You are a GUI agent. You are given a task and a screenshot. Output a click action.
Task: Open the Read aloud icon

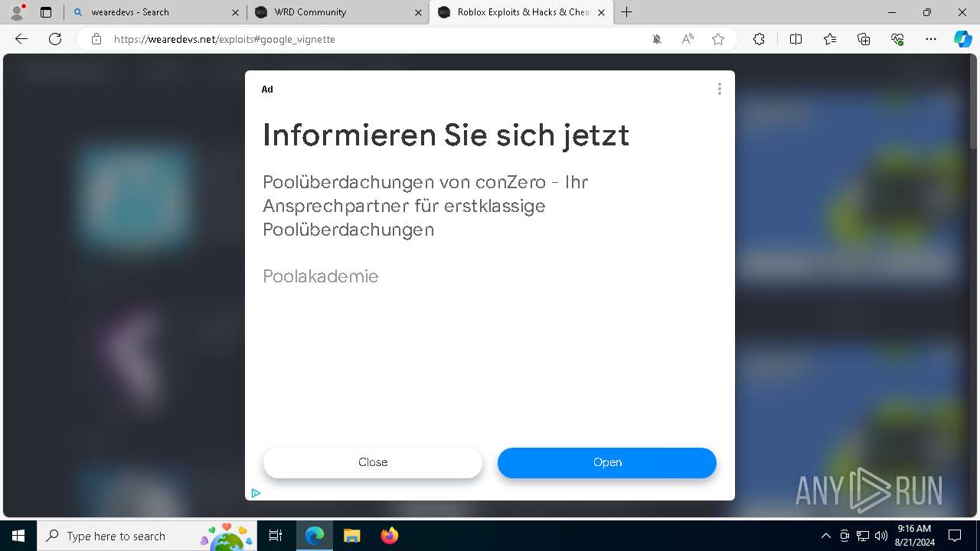click(x=688, y=39)
